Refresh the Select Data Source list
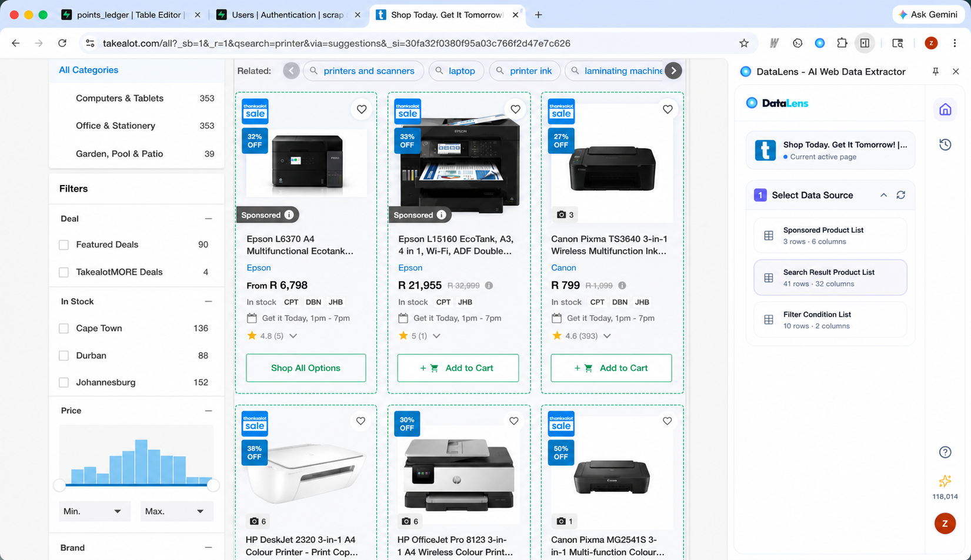The height and width of the screenshot is (560, 971). [900, 195]
